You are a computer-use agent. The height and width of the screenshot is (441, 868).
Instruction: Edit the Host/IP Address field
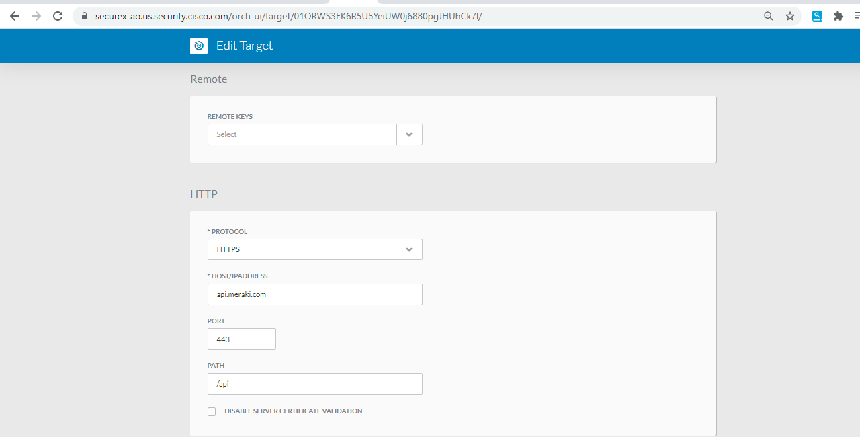pos(314,294)
